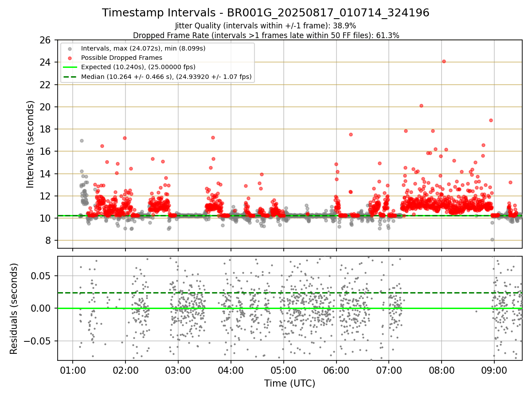Click the 'Jitter Quality' 38.9% subtitle line
This screenshot has width=532, height=399.
click(x=266, y=26)
